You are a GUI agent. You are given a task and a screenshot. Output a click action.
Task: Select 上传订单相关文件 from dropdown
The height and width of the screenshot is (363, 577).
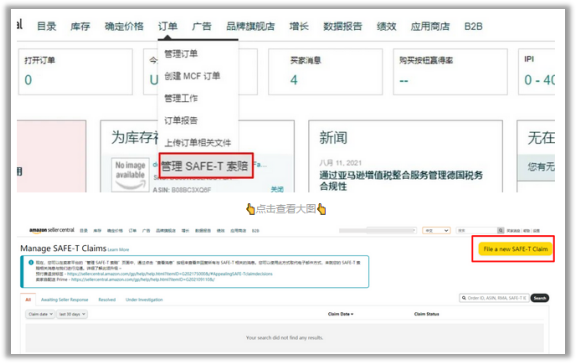tap(198, 142)
